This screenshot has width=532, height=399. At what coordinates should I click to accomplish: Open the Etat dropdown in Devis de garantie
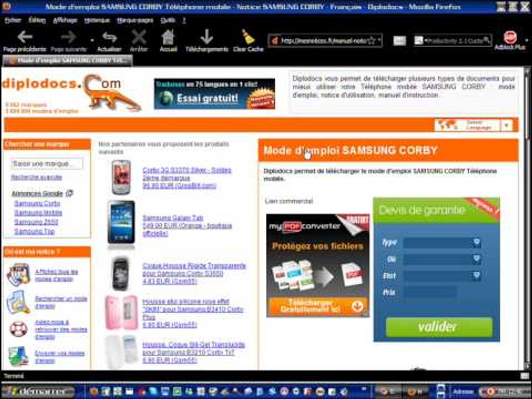coord(477,275)
